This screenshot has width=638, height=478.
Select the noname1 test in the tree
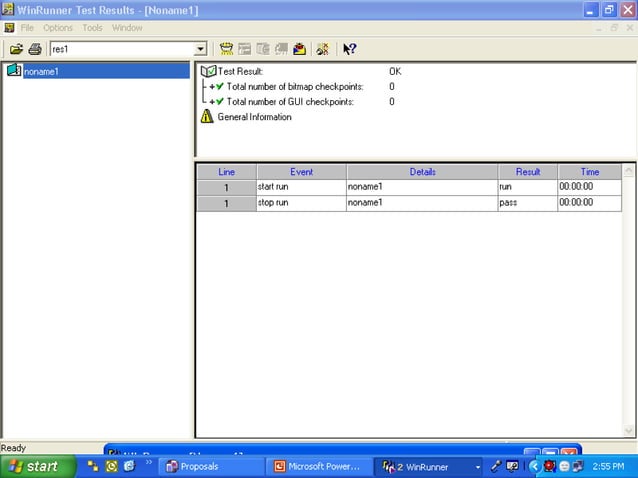click(106, 71)
